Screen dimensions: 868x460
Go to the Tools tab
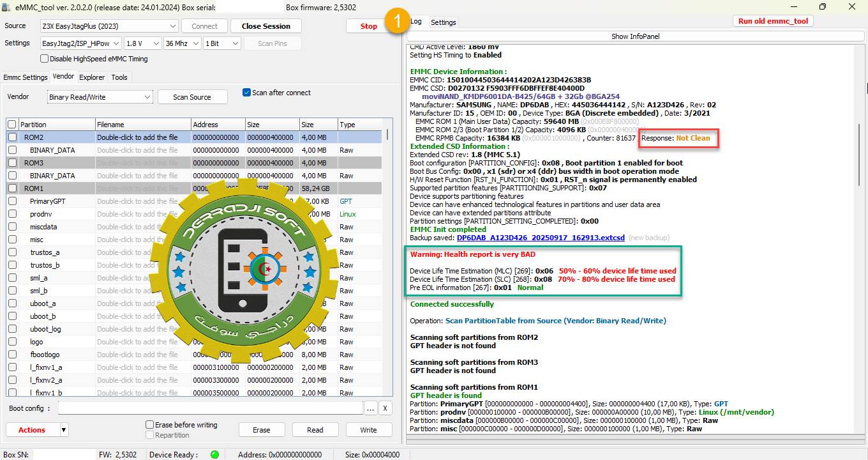[x=119, y=77]
